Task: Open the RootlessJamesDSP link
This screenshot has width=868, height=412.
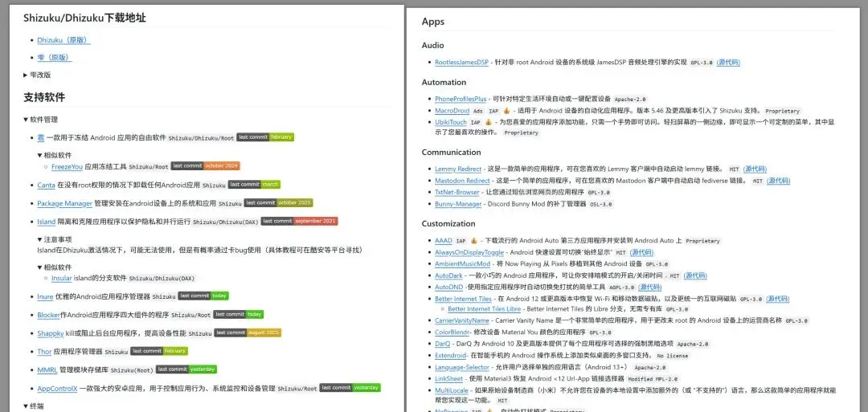Action: (461, 63)
